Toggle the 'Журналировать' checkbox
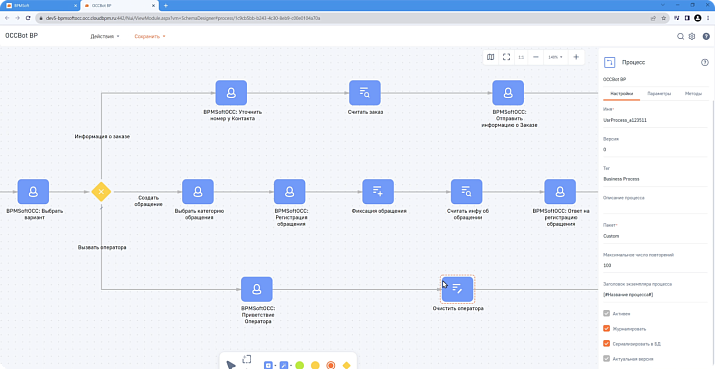This screenshot has width=715, height=369. (x=606, y=328)
